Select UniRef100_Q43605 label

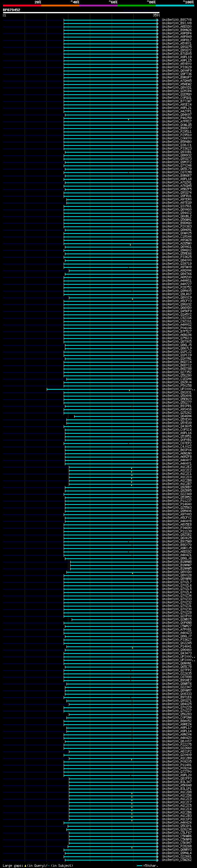click(177, 426)
